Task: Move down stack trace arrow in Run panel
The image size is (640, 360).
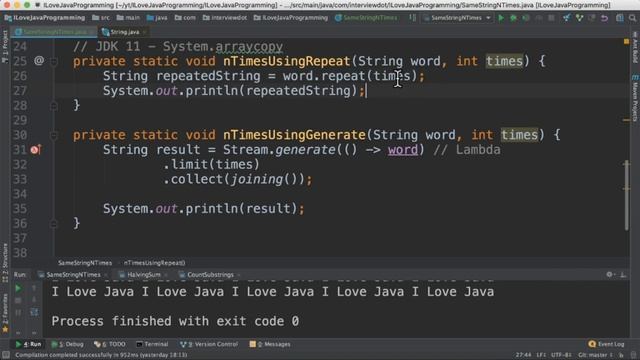Action: [x=34, y=301]
